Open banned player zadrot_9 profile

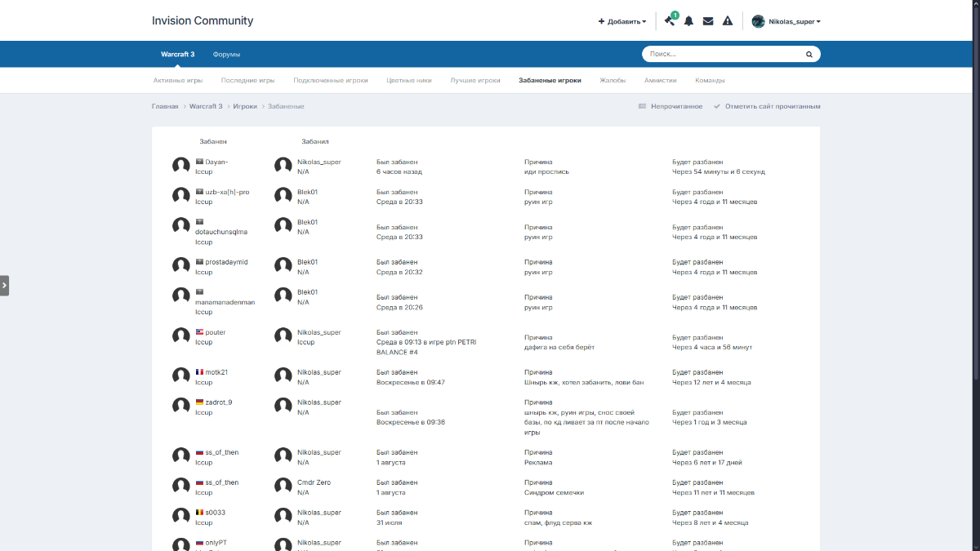click(218, 402)
